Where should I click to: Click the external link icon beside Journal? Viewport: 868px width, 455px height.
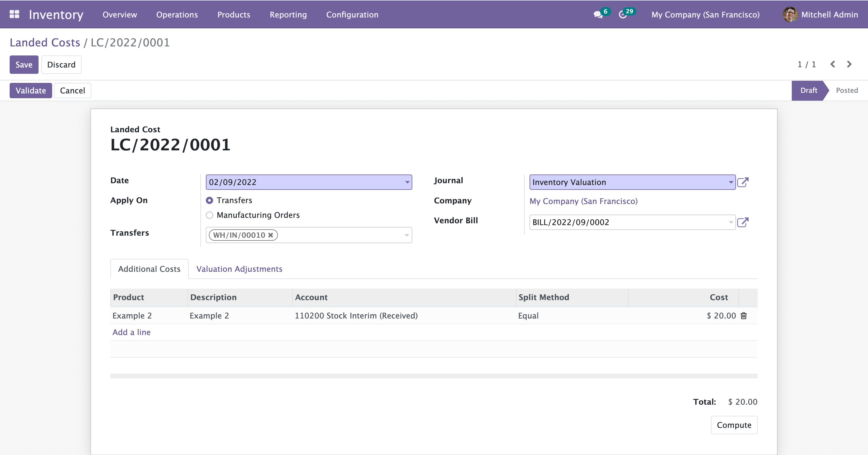(x=743, y=182)
